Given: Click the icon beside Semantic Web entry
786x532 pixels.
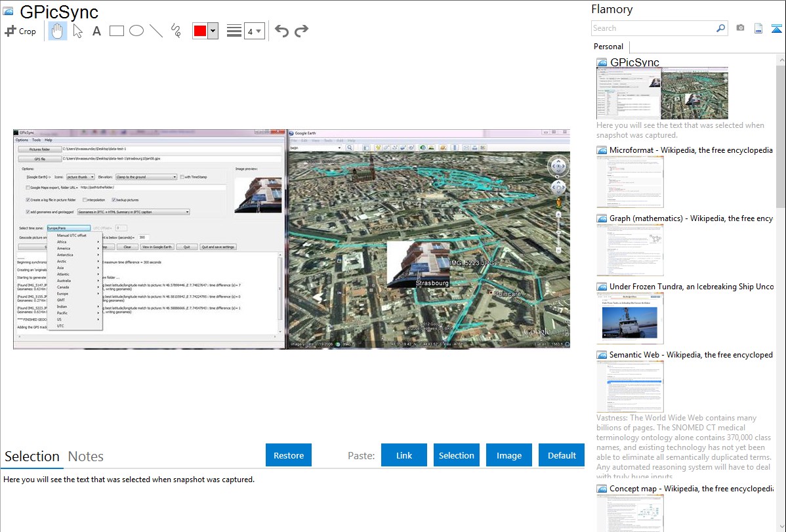Looking at the screenshot, I should (602, 355).
